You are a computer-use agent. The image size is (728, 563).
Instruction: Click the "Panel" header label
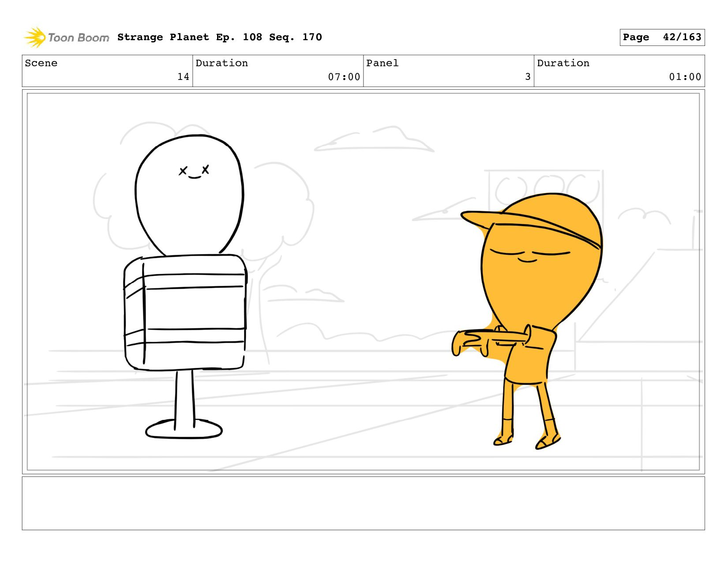point(383,63)
